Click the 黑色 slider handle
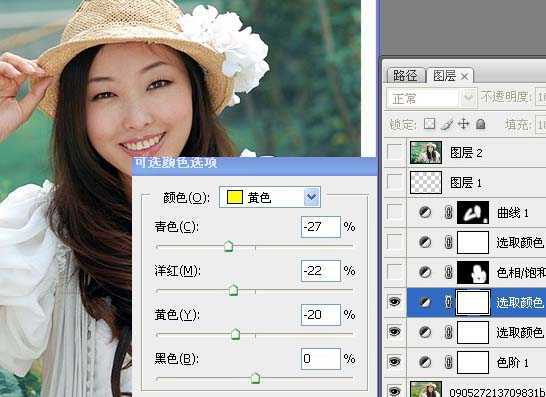The height and width of the screenshot is (397, 546). (x=256, y=378)
